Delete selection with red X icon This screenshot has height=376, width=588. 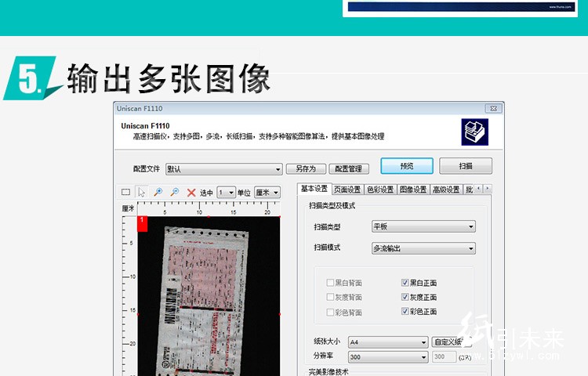click(x=191, y=192)
